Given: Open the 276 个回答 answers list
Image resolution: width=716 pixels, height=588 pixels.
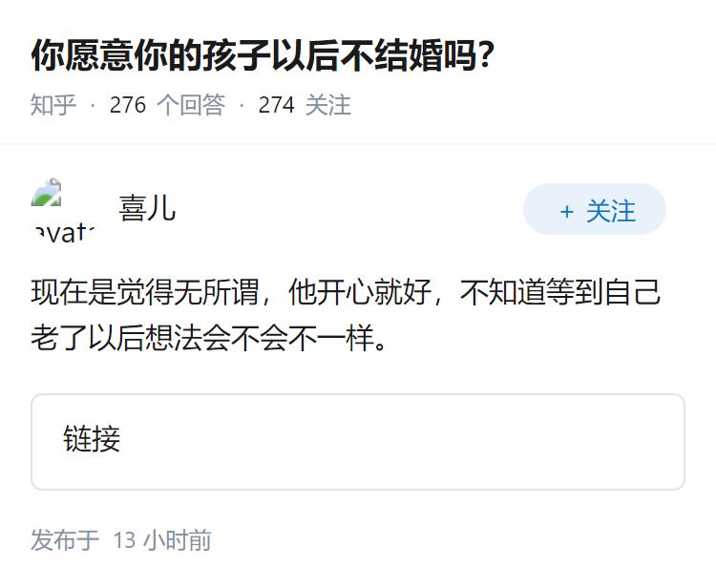Looking at the screenshot, I should (x=167, y=105).
